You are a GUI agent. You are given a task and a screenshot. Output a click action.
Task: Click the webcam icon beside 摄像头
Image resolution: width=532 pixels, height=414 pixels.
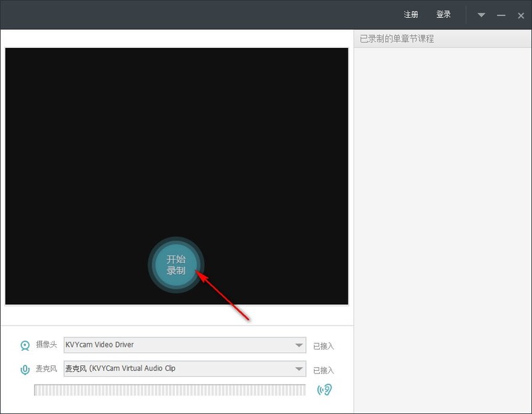click(x=25, y=345)
